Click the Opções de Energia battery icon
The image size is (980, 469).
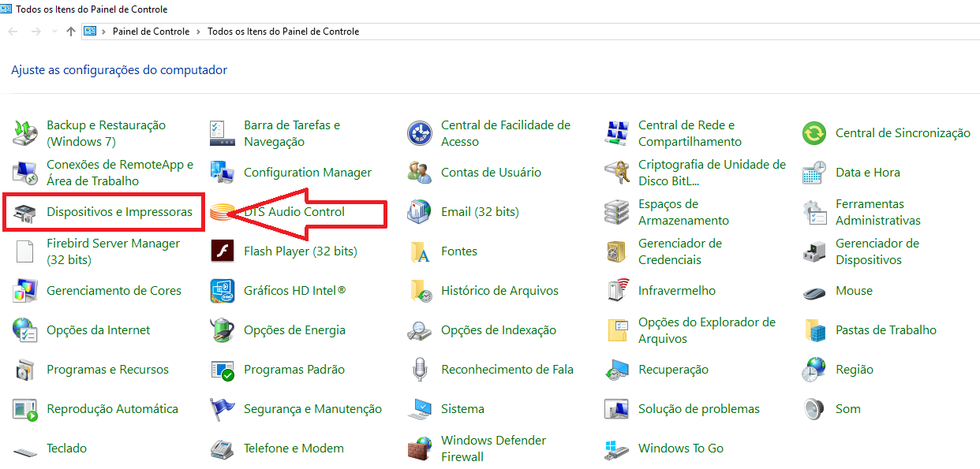(x=222, y=330)
